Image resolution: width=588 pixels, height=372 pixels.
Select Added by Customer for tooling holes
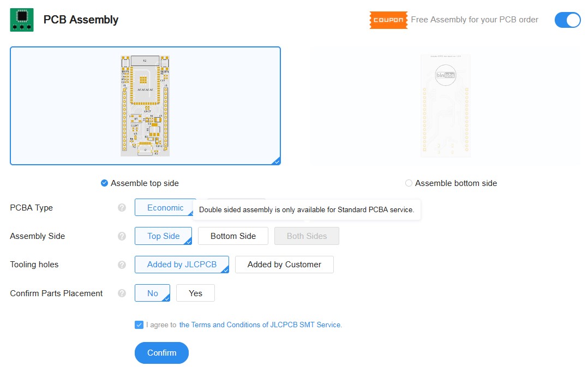(284, 264)
